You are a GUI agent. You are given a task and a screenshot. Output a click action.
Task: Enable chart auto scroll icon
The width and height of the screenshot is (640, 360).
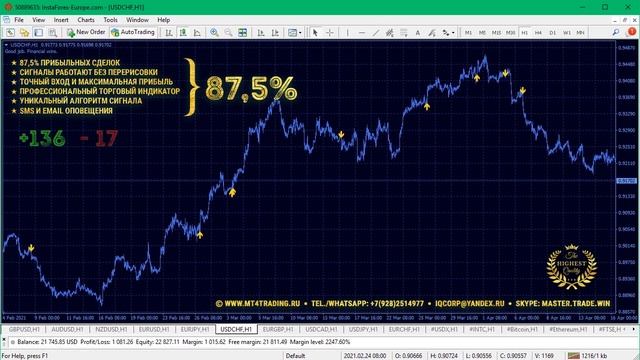(x=261, y=32)
